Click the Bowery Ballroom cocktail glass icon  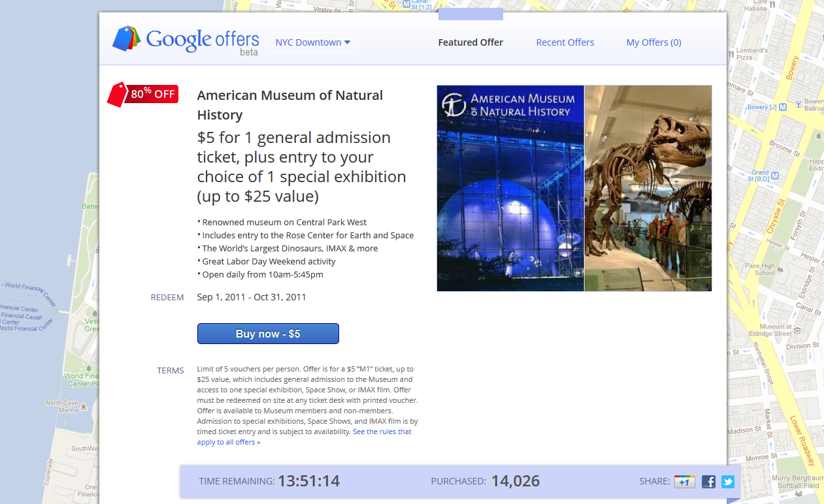point(797,104)
